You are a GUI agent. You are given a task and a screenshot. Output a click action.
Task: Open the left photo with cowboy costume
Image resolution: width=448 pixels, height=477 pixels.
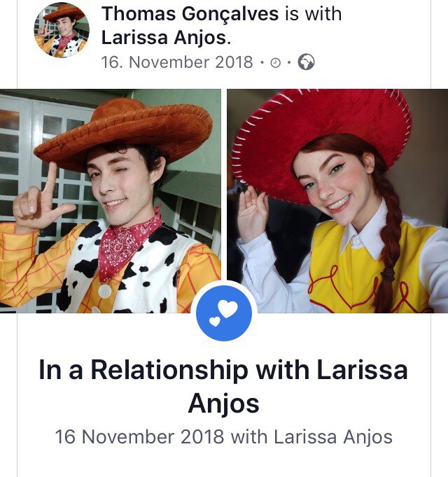coord(110,201)
